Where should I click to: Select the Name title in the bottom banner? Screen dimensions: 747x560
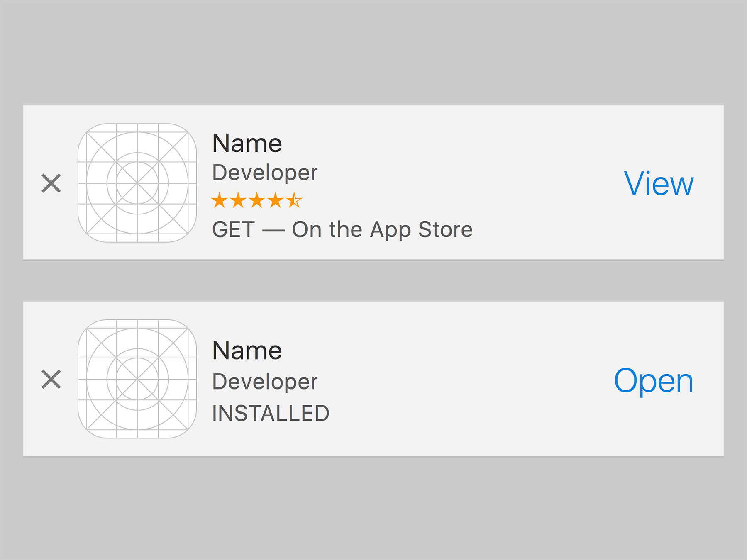(x=247, y=351)
